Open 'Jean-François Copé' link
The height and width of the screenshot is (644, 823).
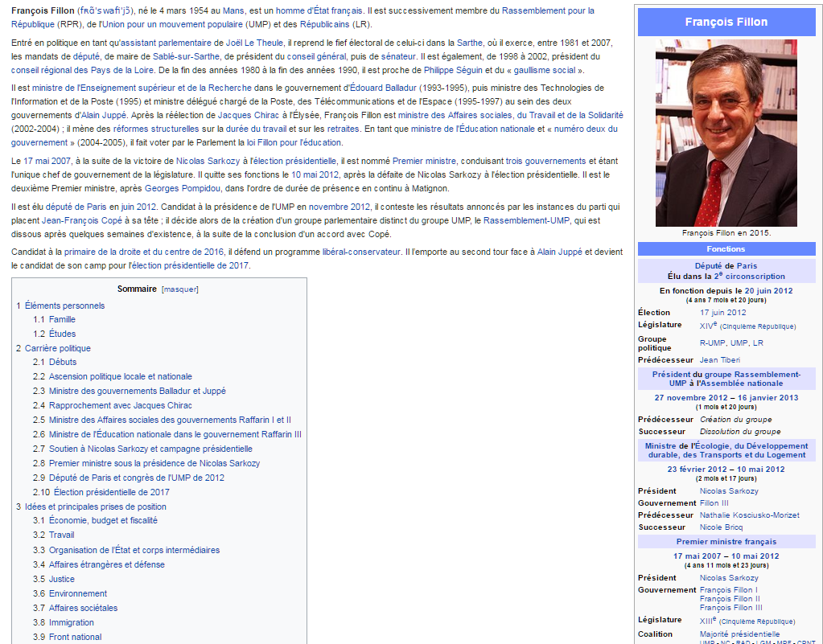[x=82, y=221]
